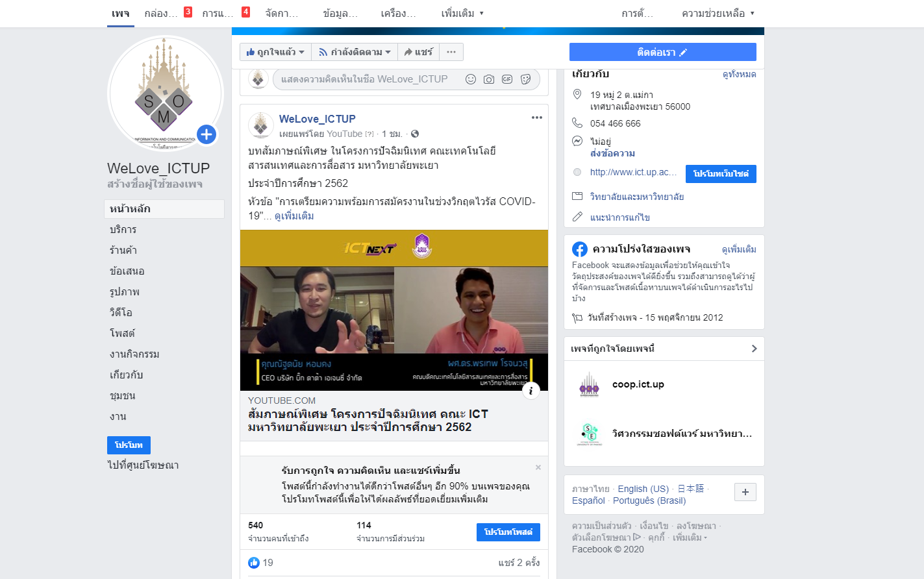924x579 pixels.
Task: Open the กำลังติดตาม following dropdown
Action: (355, 52)
